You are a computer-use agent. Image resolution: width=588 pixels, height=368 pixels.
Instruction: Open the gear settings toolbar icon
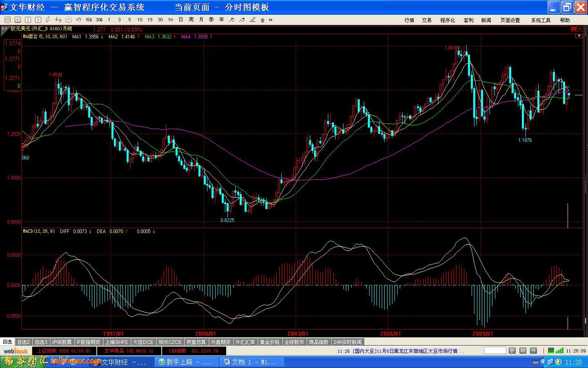(68, 20)
